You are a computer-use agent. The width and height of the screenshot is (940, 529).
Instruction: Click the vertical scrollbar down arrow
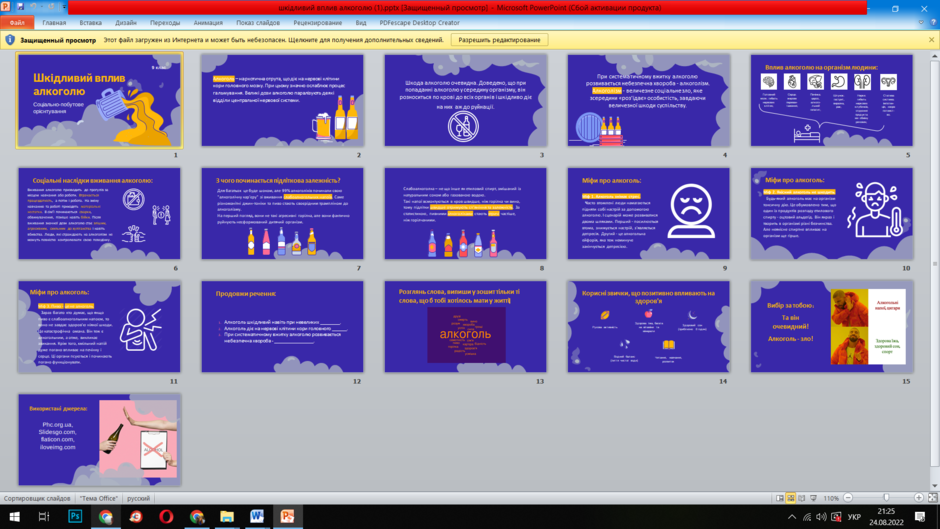click(x=934, y=486)
